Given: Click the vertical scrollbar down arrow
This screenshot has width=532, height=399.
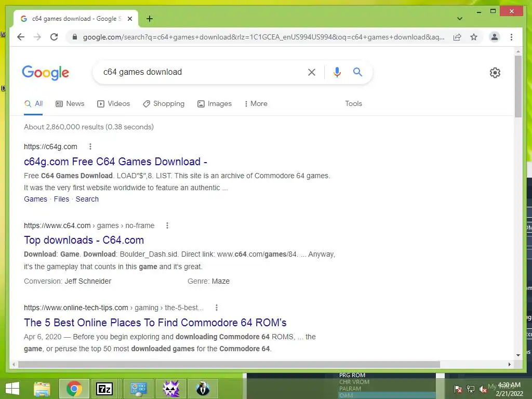Looking at the screenshot, I should point(518,355).
